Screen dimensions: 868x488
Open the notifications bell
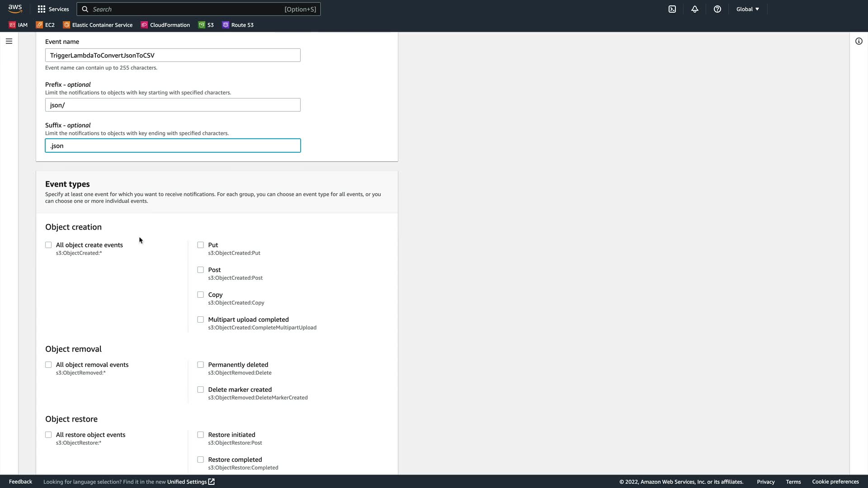click(695, 9)
